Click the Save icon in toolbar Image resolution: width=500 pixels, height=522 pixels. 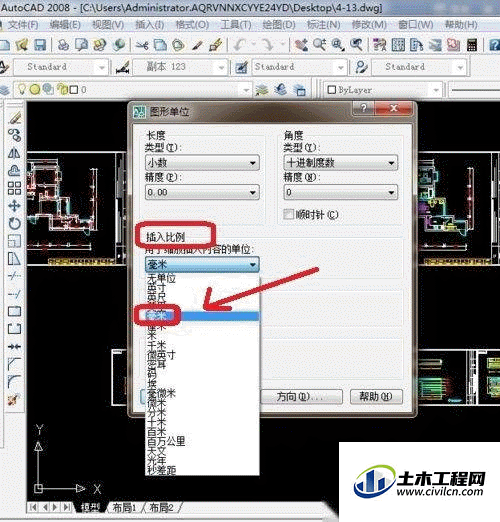pos(40,45)
